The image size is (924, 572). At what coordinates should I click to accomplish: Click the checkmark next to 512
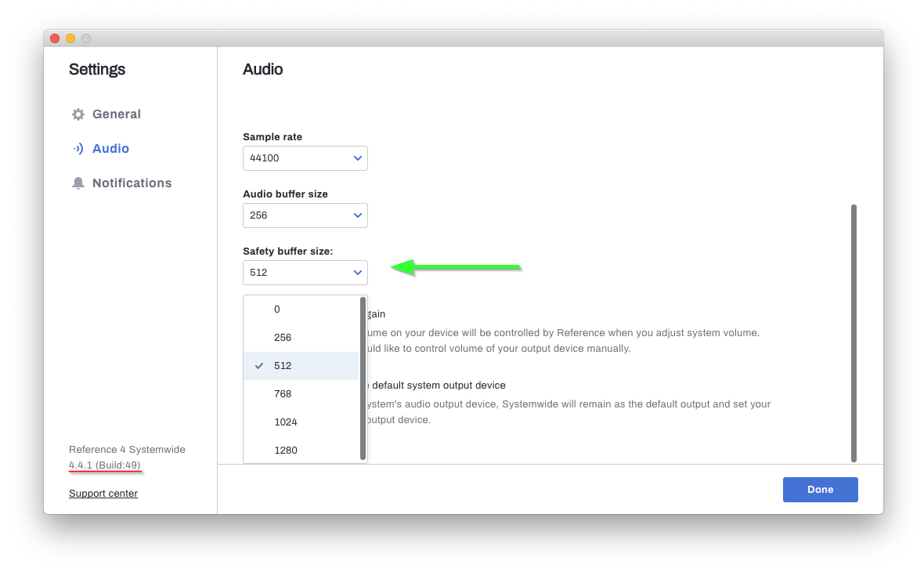(x=258, y=366)
